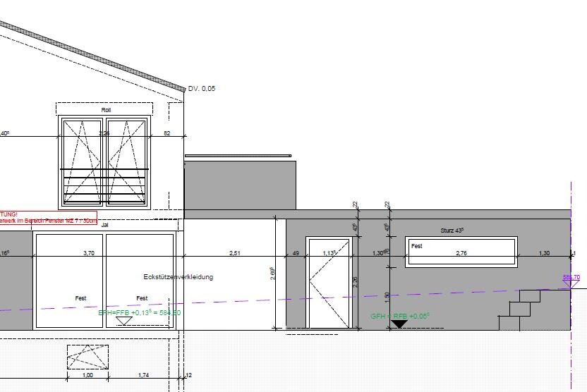Click the black filled triangle height marker
This screenshot has height=392, width=587.
pyautogui.click(x=399, y=324)
